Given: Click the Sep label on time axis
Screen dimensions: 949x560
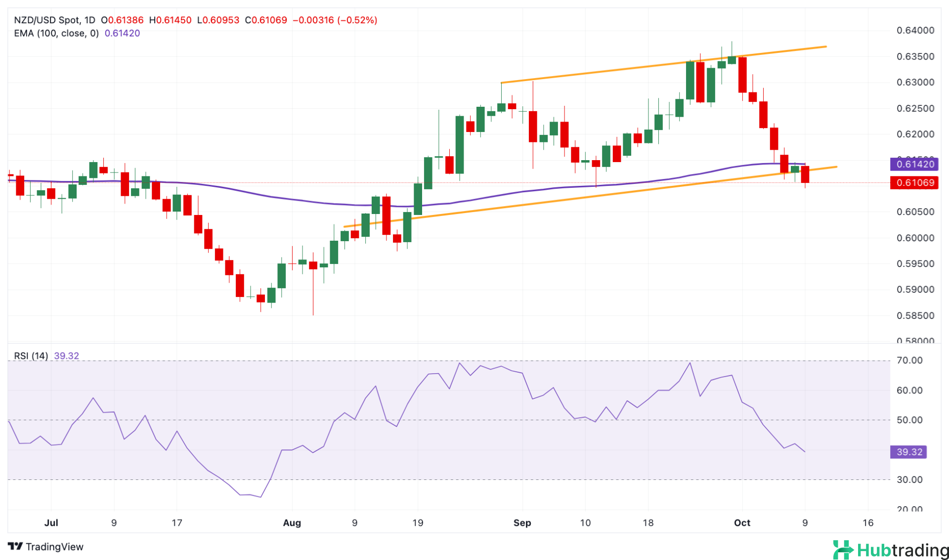Looking at the screenshot, I should 522,523.
